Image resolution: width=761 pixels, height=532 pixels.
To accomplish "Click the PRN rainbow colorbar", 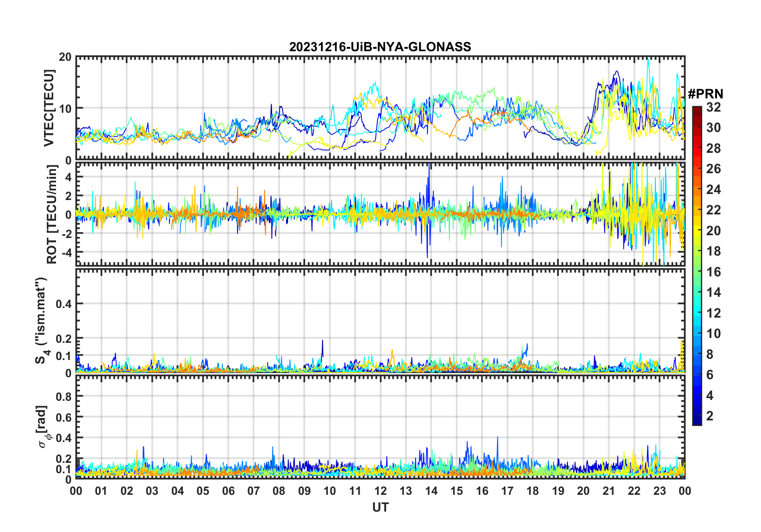I will coord(697,266).
